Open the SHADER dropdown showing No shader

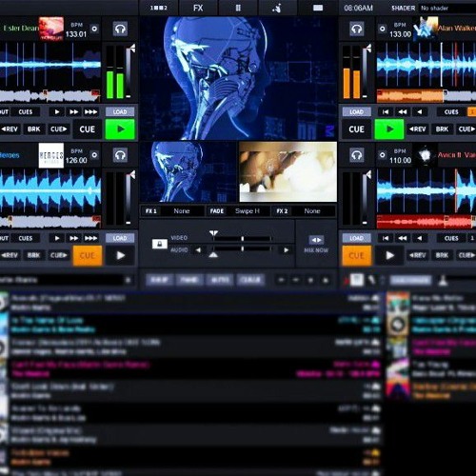[446, 9]
